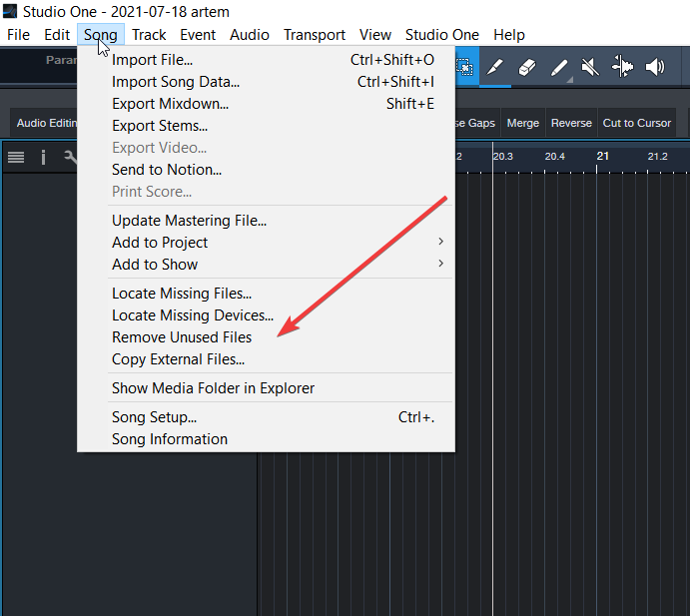Select the Listen speaker tool

pos(655,67)
